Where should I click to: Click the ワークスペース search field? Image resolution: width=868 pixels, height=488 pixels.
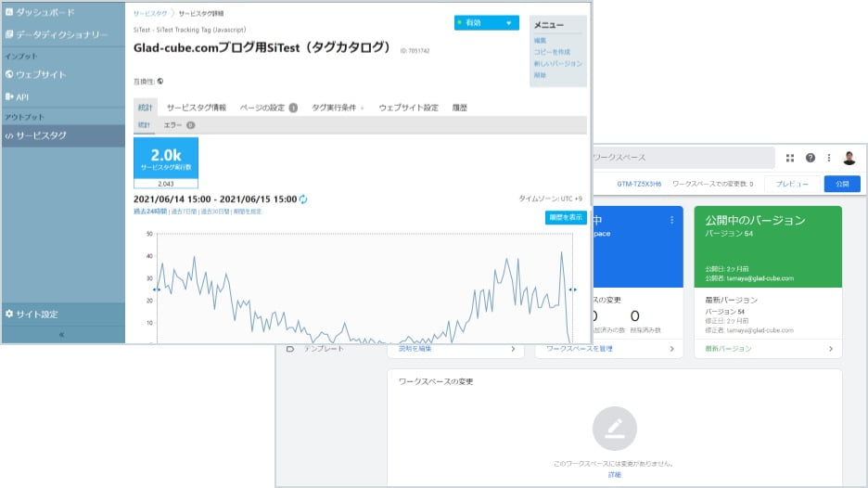coord(682,158)
